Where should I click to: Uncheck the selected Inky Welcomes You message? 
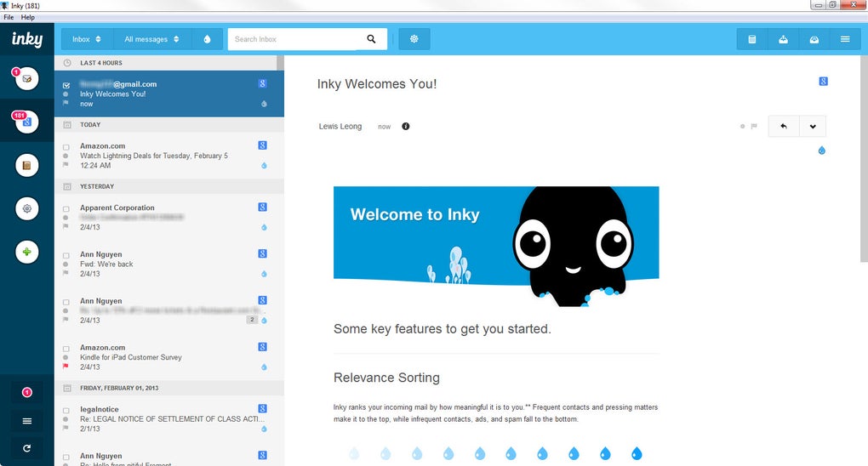coord(66,85)
